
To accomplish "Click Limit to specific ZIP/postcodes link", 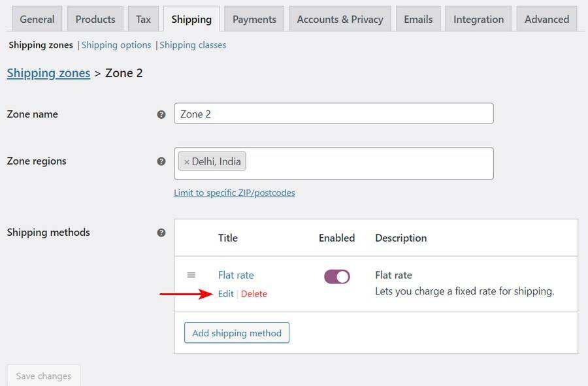I will [x=235, y=193].
